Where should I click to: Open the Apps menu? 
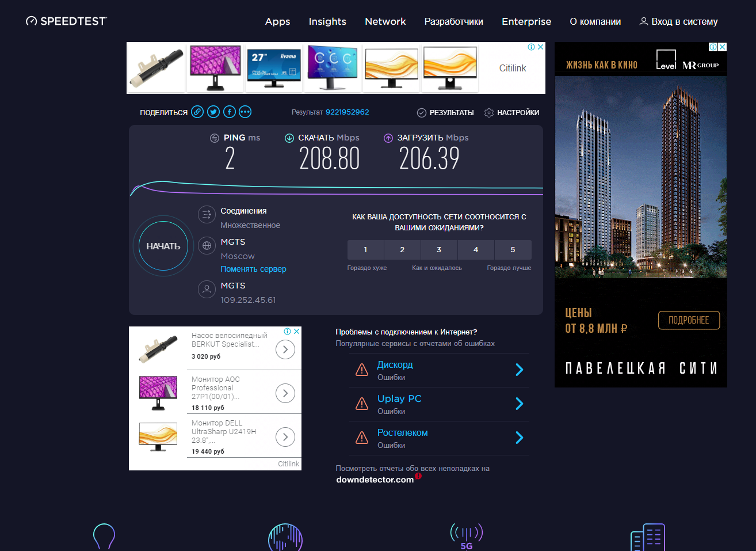coord(277,21)
